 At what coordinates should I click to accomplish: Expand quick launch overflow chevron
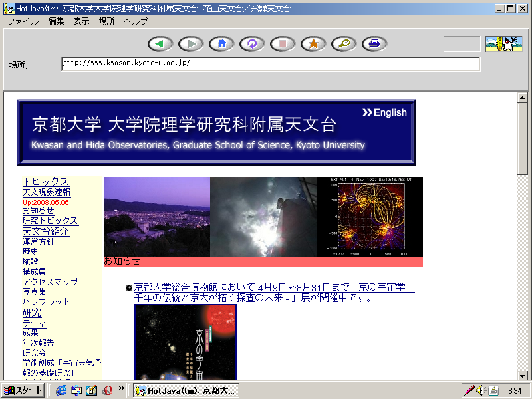pos(121,388)
